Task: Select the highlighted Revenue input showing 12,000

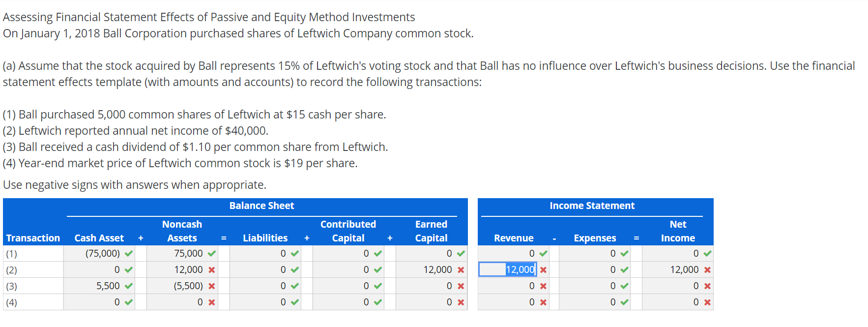Action: pos(507,269)
